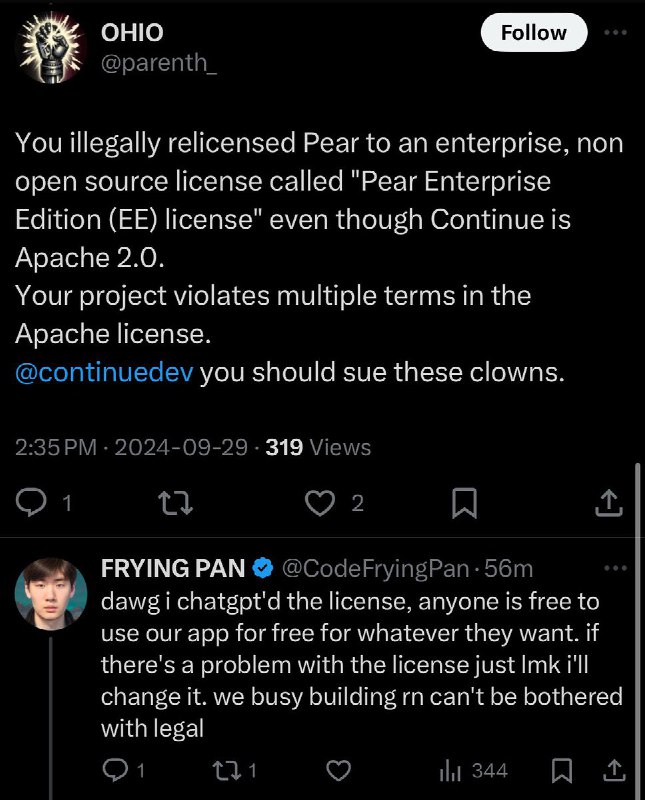Like FRYING PAN's reply

[338, 770]
